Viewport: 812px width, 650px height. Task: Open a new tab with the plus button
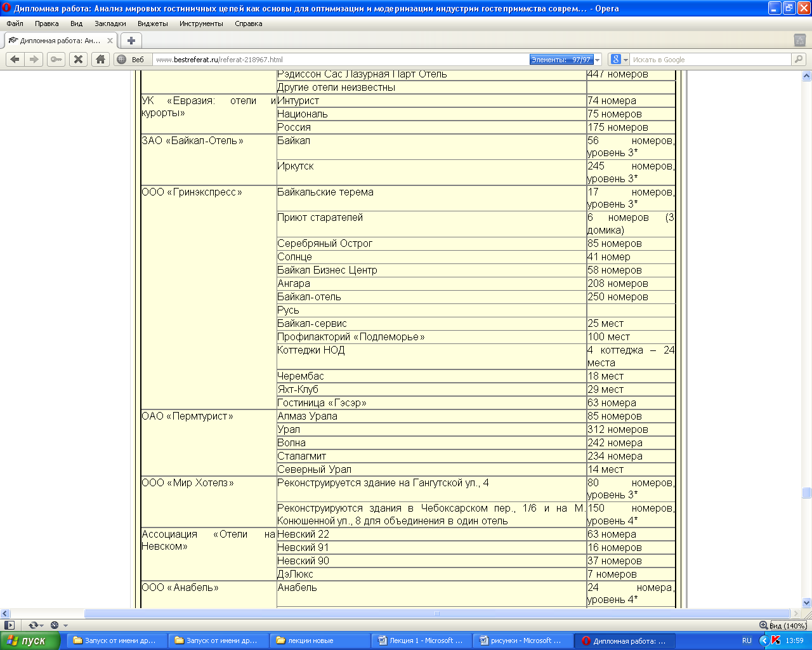point(131,41)
